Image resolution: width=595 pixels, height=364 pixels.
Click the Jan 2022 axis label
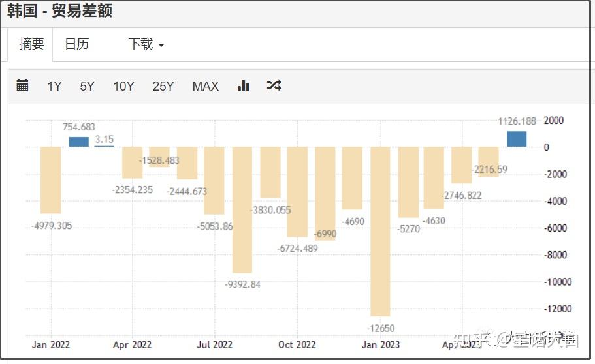[51, 344]
